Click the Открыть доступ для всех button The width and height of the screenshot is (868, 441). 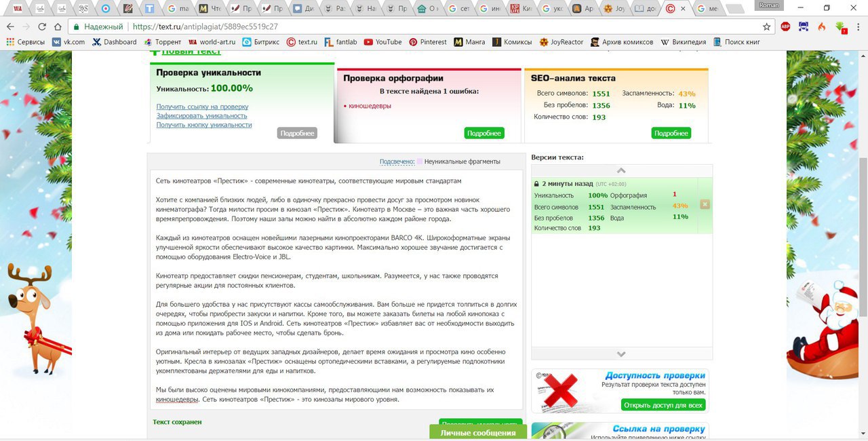pos(663,405)
